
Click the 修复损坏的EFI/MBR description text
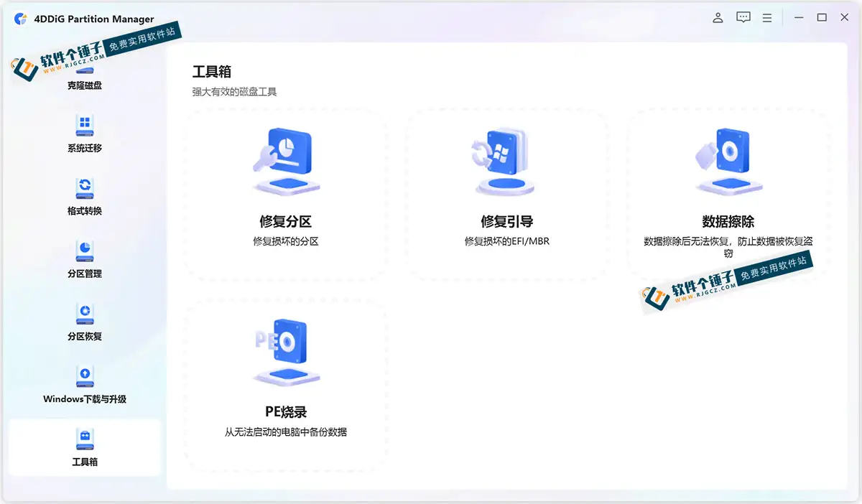point(507,241)
